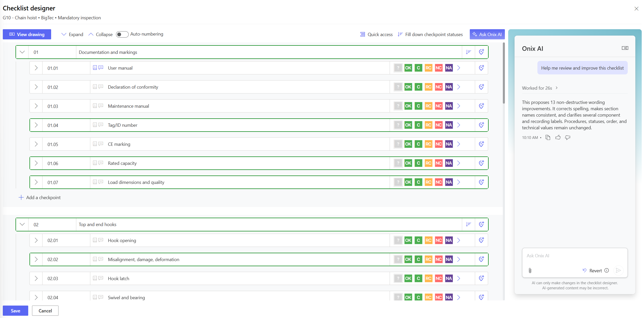Viewport: 644px width, 318px height.
Task: Cancel checklist editing
Action: coord(45,311)
